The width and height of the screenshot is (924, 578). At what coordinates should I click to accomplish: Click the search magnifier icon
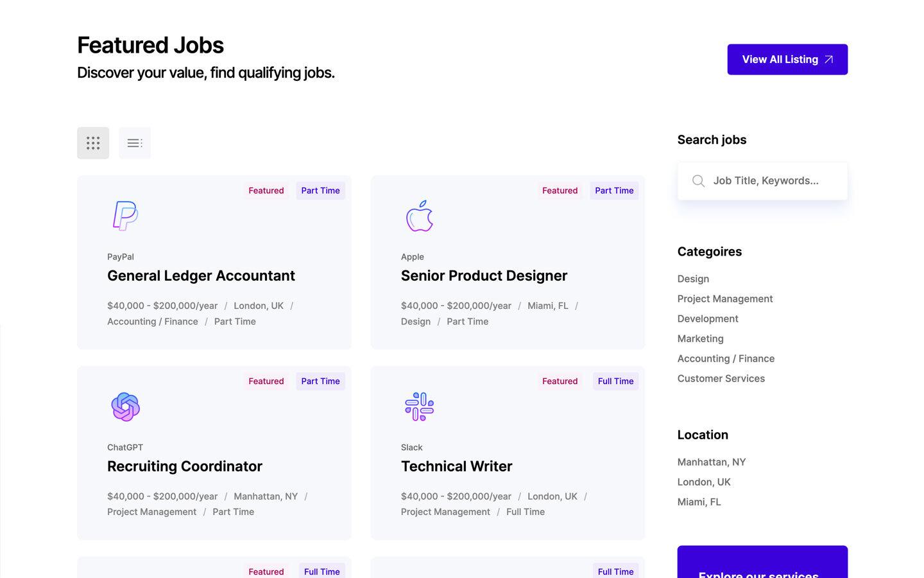coord(698,180)
